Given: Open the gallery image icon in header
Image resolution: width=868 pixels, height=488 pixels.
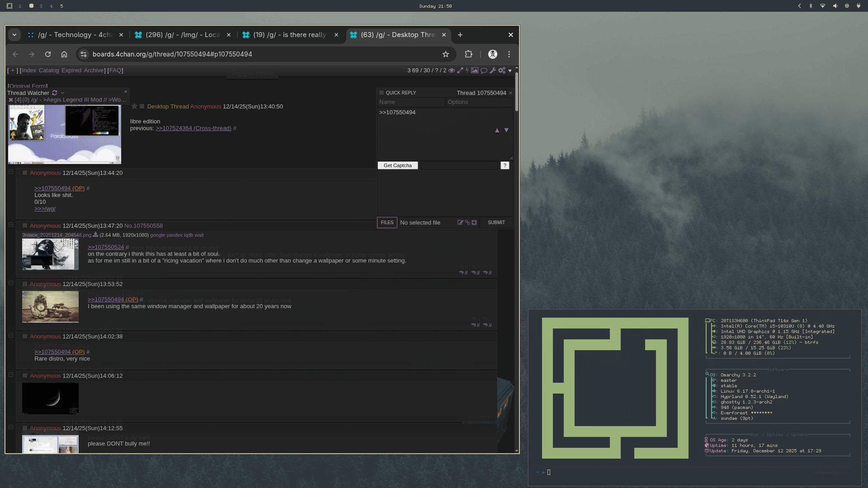Looking at the screenshot, I should click(x=474, y=70).
